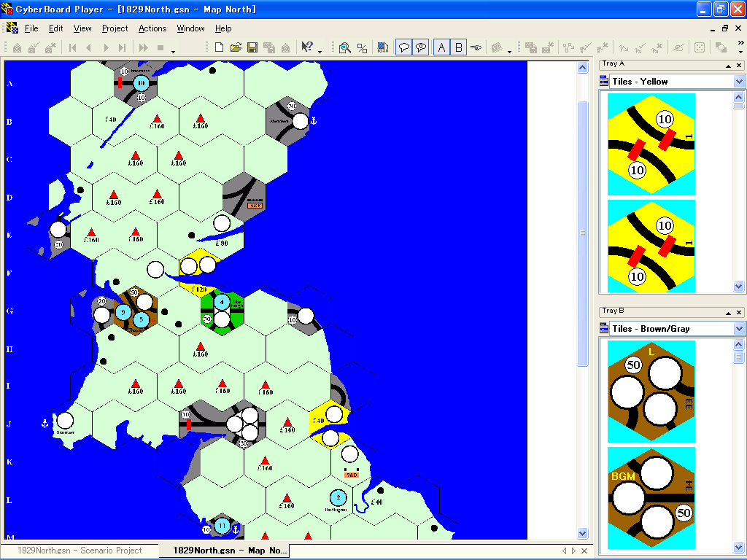This screenshot has height=560, width=747.
Task: Open the Window menu
Action: (x=190, y=28)
